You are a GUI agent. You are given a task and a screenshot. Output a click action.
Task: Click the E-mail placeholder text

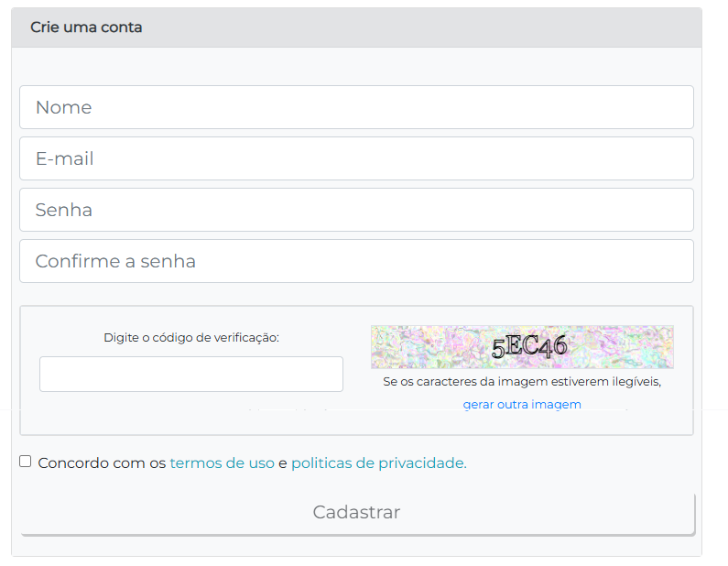coord(64,158)
